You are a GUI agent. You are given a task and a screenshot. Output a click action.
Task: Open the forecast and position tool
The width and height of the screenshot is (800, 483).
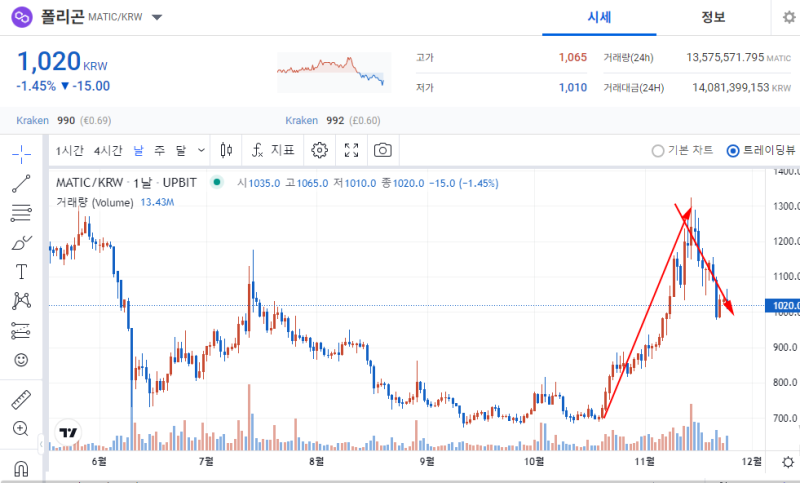pos(21,331)
